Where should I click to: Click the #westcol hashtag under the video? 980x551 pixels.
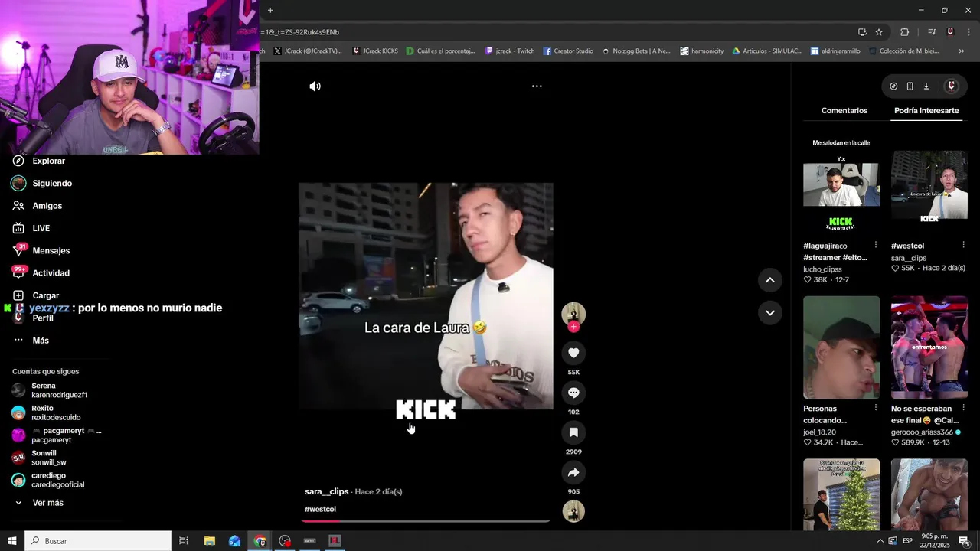pyautogui.click(x=320, y=509)
